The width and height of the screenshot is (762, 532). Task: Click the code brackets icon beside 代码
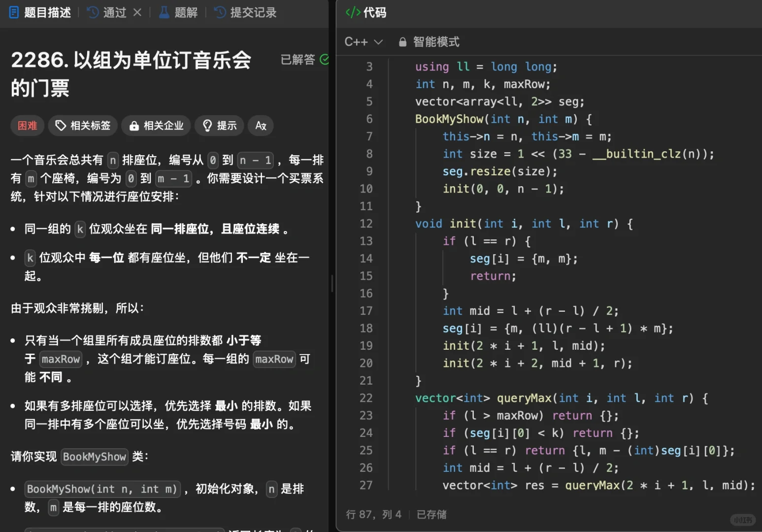(353, 12)
